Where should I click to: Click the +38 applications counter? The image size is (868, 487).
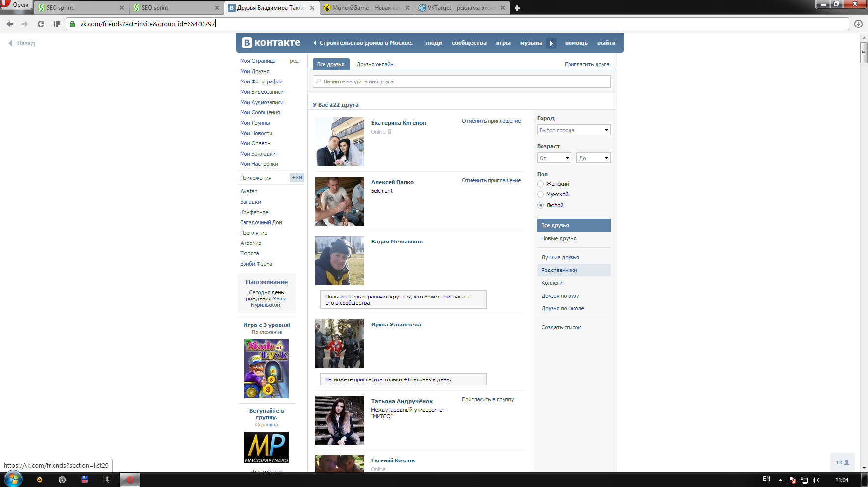click(297, 178)
